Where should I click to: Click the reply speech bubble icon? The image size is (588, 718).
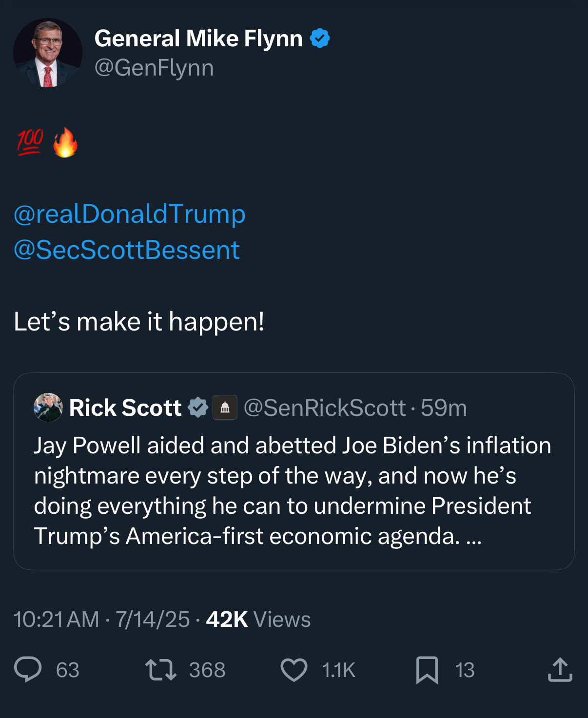click(x=28, y=670)
